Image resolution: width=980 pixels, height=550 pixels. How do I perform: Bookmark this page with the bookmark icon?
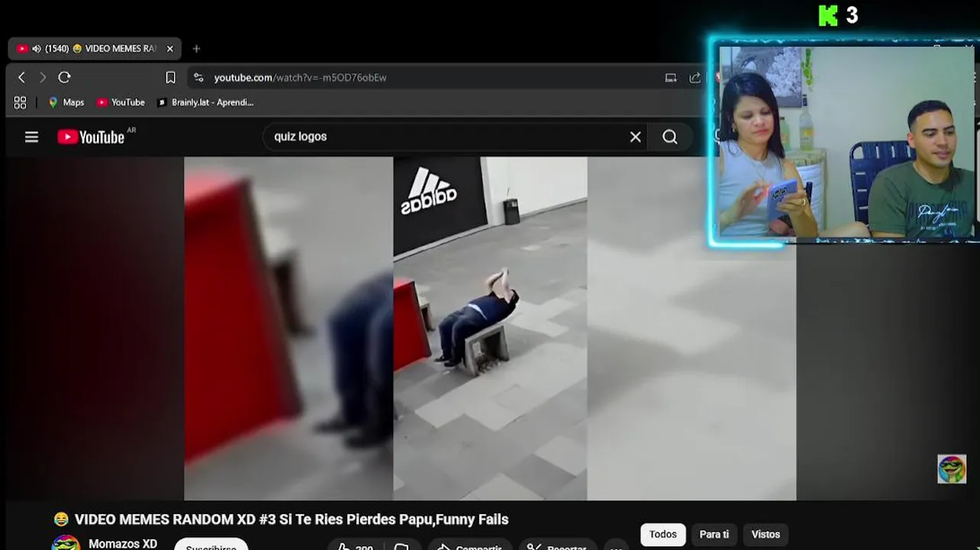[x=170, y=77]
